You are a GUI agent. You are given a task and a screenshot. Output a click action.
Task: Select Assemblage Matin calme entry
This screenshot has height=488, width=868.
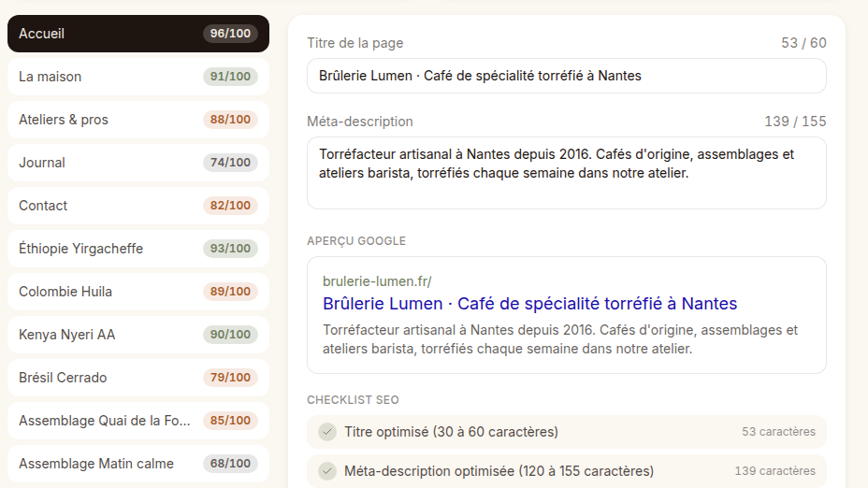(x=138, y=464)
